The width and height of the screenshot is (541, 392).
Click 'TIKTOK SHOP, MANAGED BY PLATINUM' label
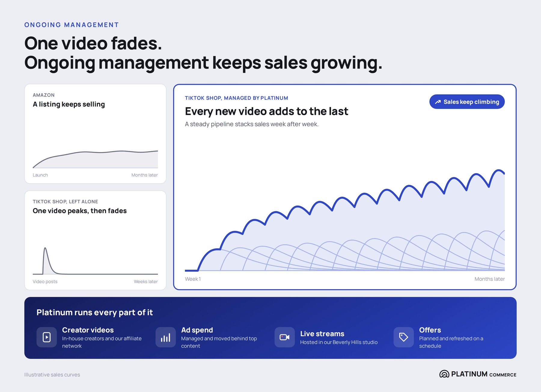(237, 98)
